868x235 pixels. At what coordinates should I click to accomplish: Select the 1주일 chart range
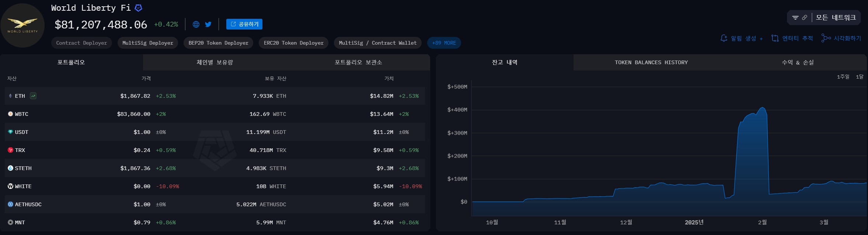843,77
